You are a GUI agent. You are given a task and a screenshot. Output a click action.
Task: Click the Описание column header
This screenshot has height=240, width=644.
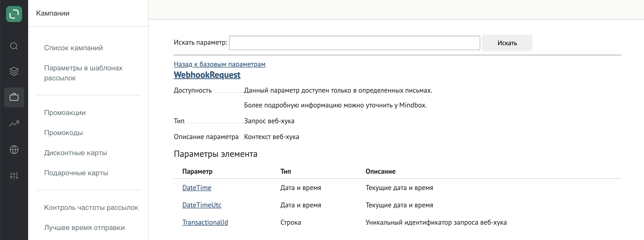pyautogui.click(x=380, y=171)
